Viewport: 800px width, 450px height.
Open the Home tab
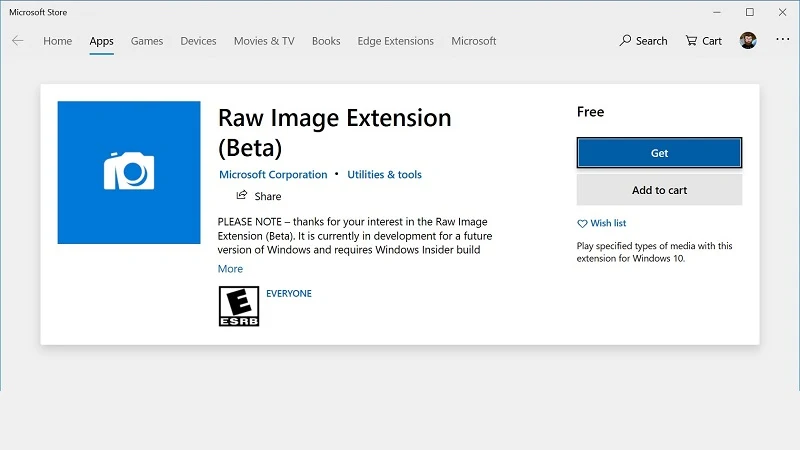click(x=57, y=41)
